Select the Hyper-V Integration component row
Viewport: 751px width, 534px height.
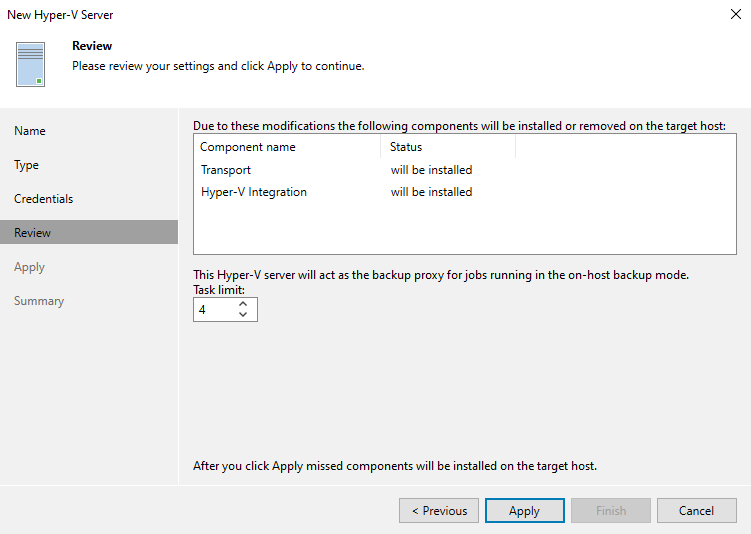[254, 192]
